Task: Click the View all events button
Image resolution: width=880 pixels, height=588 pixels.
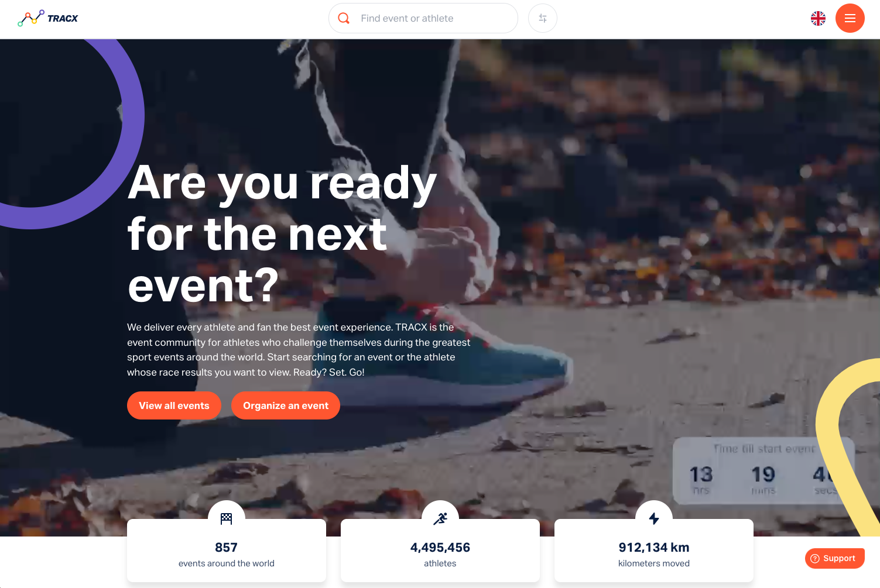Action: tap(174, 405)
